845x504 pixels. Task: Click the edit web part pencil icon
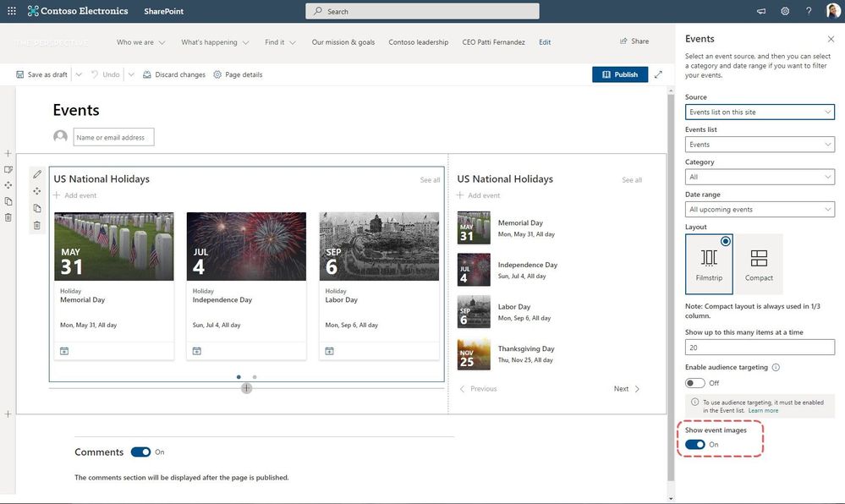37,174
